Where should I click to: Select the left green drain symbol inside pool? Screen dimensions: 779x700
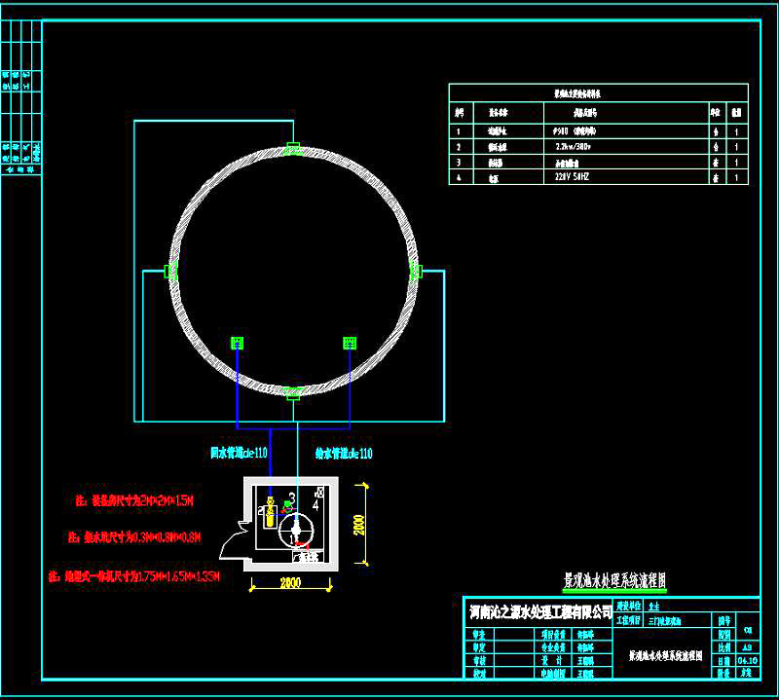pos(237,343)
